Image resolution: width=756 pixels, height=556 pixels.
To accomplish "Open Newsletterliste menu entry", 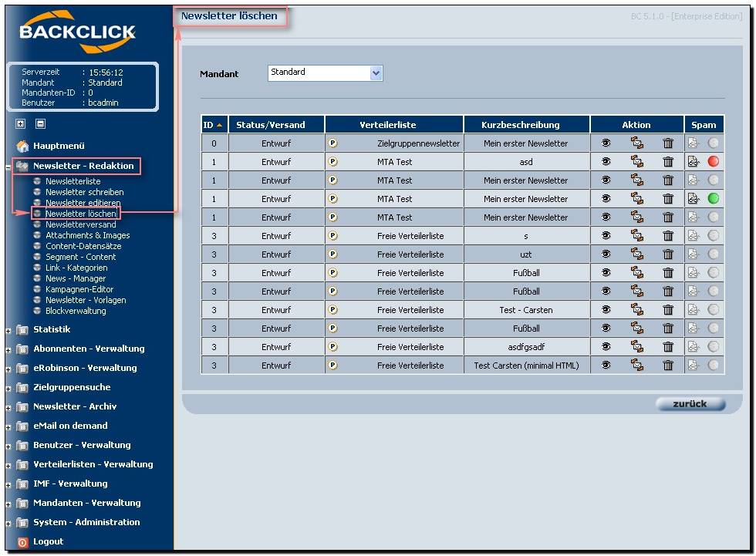I will [x=73, y=181].
